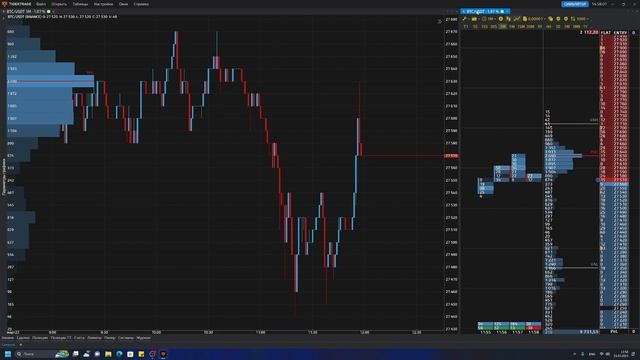Viewport: 640px width, 360px height.
Task: Open the wrench settings icon in order book toolbar
Action: pos(465,19)
